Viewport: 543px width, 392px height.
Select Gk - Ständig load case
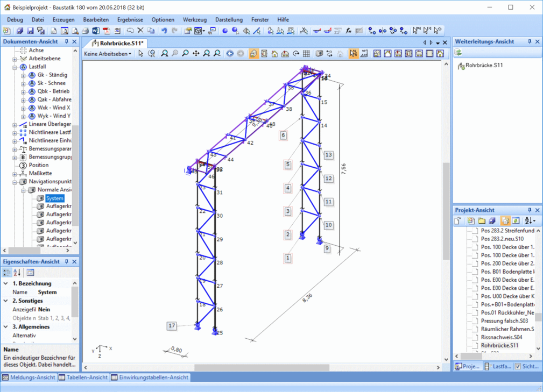coord(52,75)
